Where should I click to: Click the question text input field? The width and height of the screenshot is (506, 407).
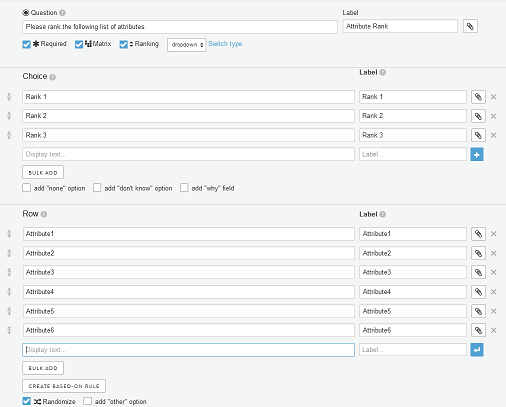click(180, 27)
